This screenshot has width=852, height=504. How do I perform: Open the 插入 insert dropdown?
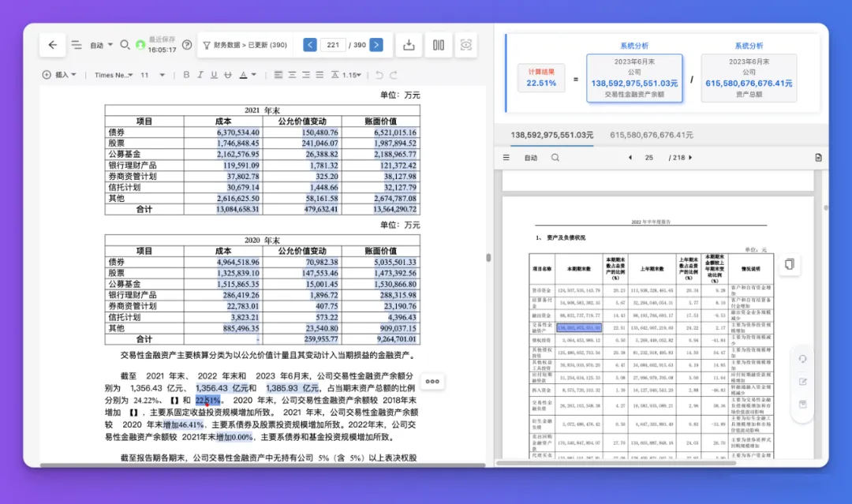(x=60, y=75)
